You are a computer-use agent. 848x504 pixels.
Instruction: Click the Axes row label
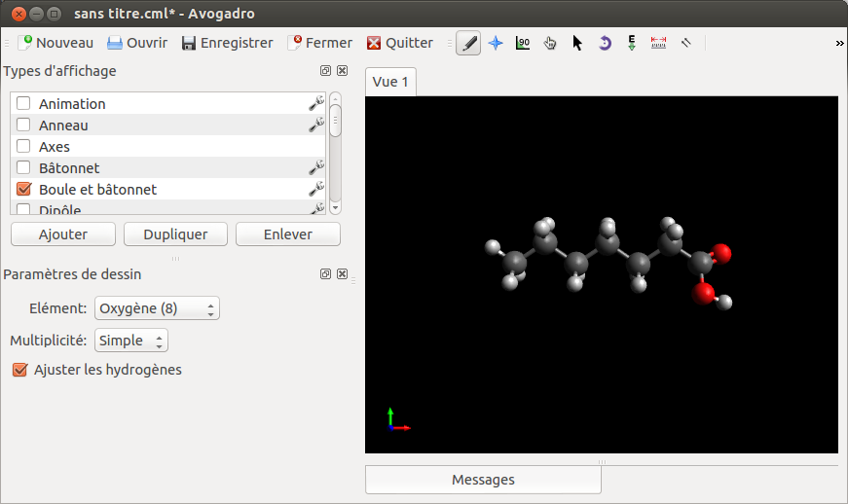(55, 146)
